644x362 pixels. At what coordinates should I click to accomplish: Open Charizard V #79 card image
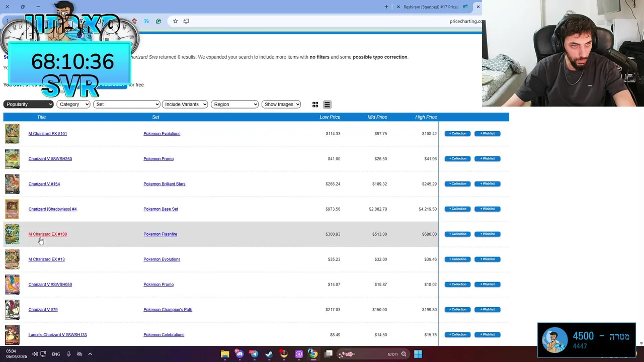coord(12,310)
